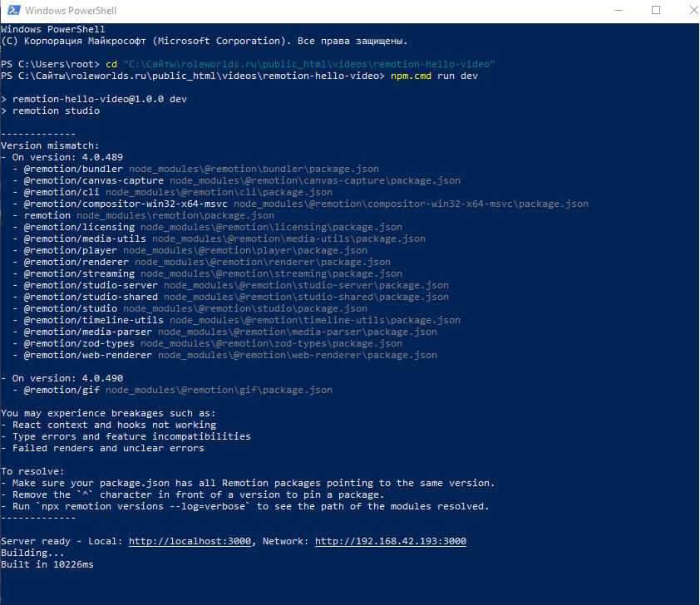Close the Windows PowerShell window
This screenshot has width=700, height=605.
(693, 10)
